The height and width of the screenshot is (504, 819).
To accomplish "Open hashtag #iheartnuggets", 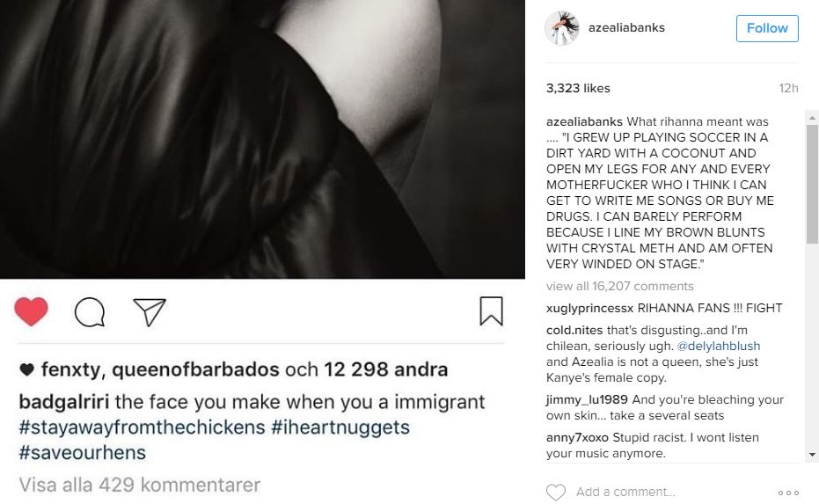I will [x=340, y=427].
